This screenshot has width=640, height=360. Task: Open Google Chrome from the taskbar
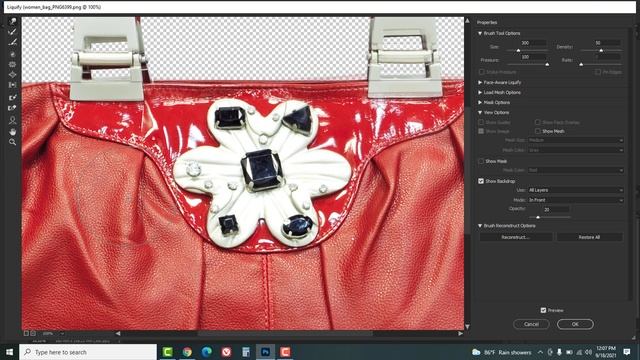click(x=187, y=352)
